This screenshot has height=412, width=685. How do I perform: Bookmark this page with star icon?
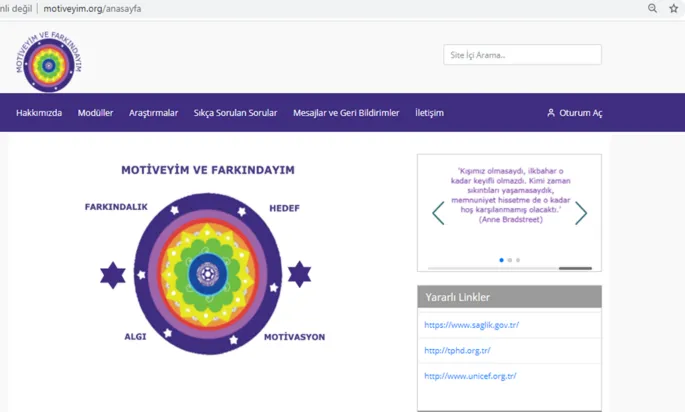[673, 8]
